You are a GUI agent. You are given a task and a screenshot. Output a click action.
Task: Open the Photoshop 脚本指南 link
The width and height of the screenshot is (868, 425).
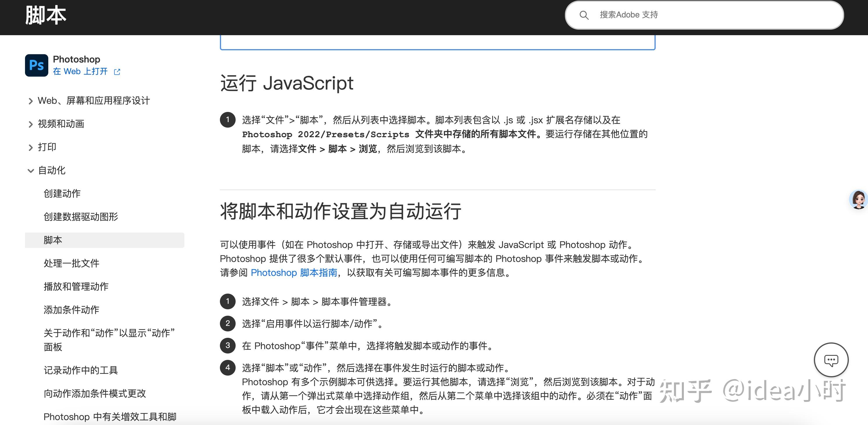pos(294,272)
